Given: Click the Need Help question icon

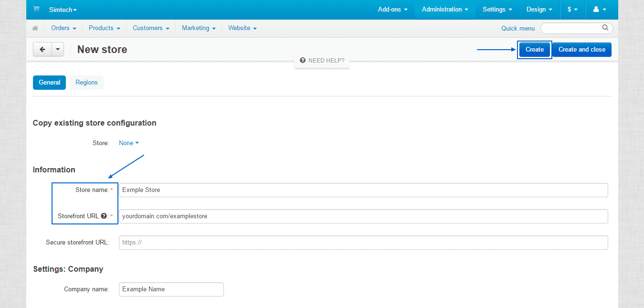Looking at the screenshot, I should click(x=303, y=61).
